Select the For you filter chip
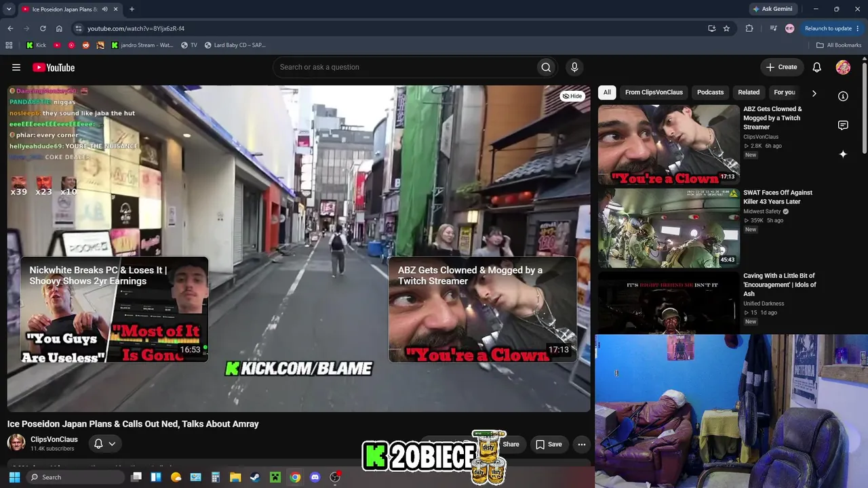This screenshot has width=868, height=488. point(785,92)
